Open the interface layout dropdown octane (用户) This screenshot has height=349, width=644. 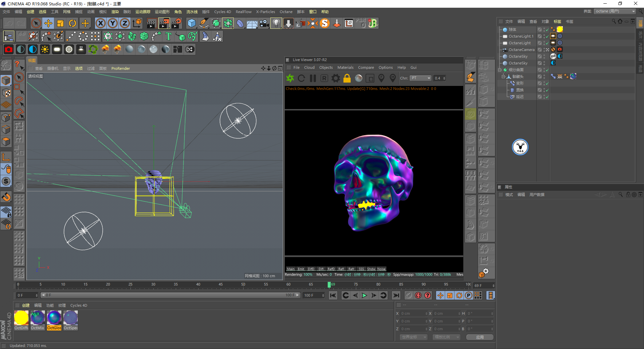pyautogui.click(x=615, y=11)
